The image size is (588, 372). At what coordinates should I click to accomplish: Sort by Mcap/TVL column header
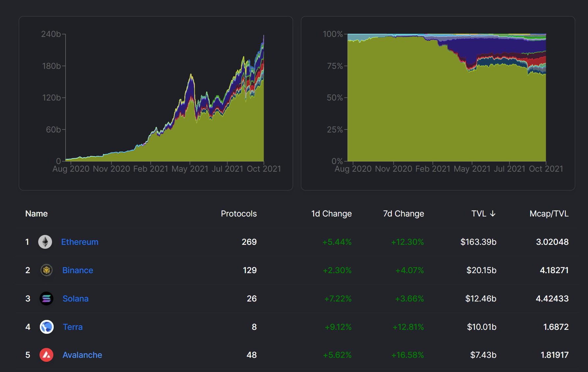tap(549, 214)
